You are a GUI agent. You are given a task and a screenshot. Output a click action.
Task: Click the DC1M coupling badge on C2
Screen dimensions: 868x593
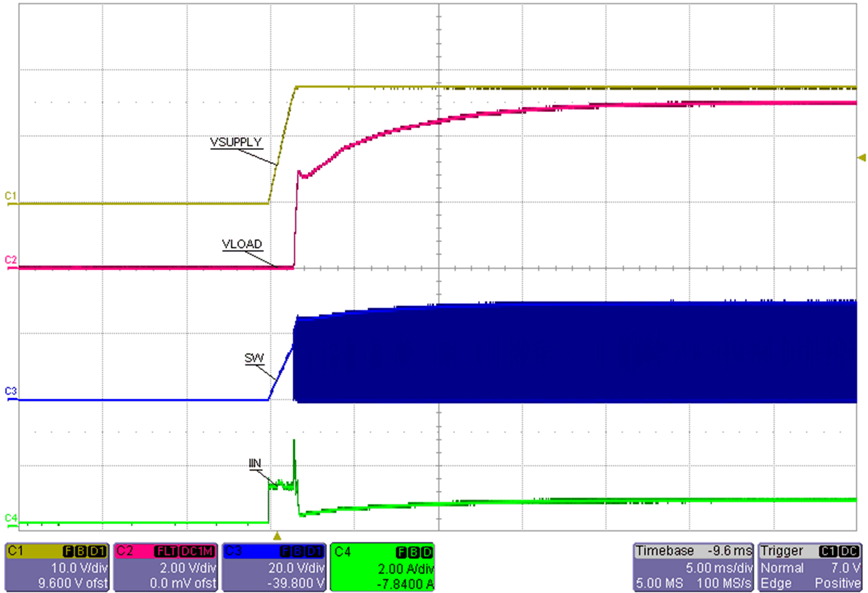click(x=197, y=551)
